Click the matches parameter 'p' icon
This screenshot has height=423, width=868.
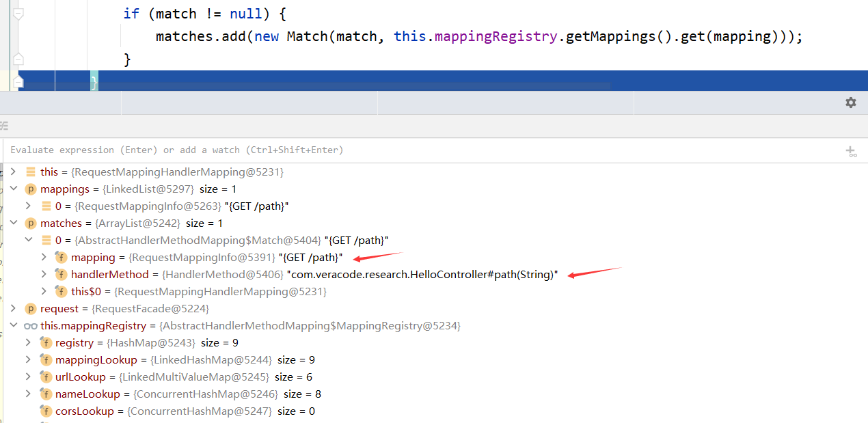tap(30, 223)
